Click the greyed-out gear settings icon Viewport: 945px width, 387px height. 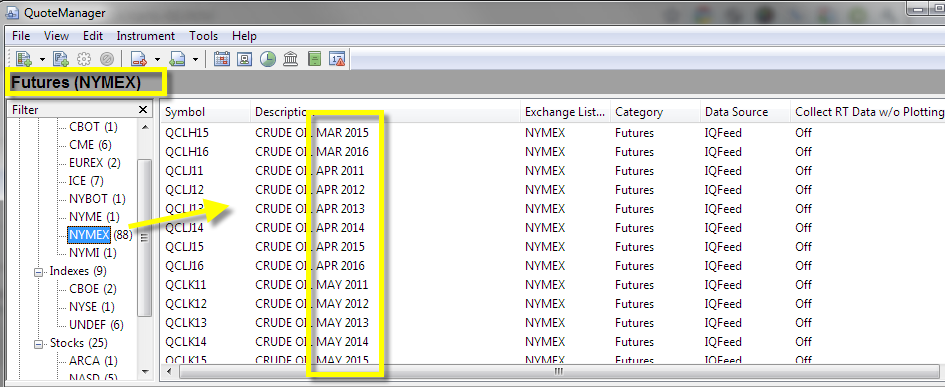point(84,58)
